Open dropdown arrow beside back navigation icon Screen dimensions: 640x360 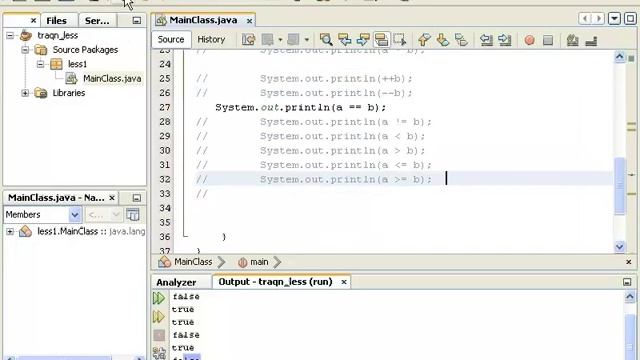280,40
